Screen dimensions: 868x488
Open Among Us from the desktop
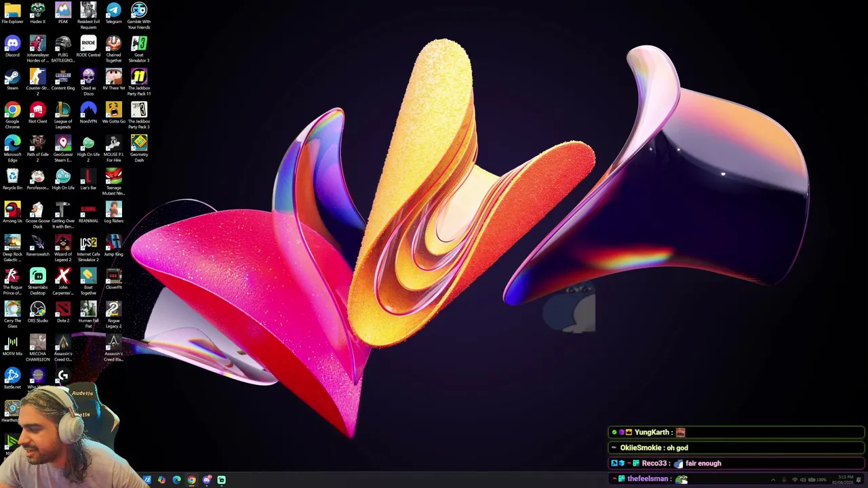pos(12,213)
